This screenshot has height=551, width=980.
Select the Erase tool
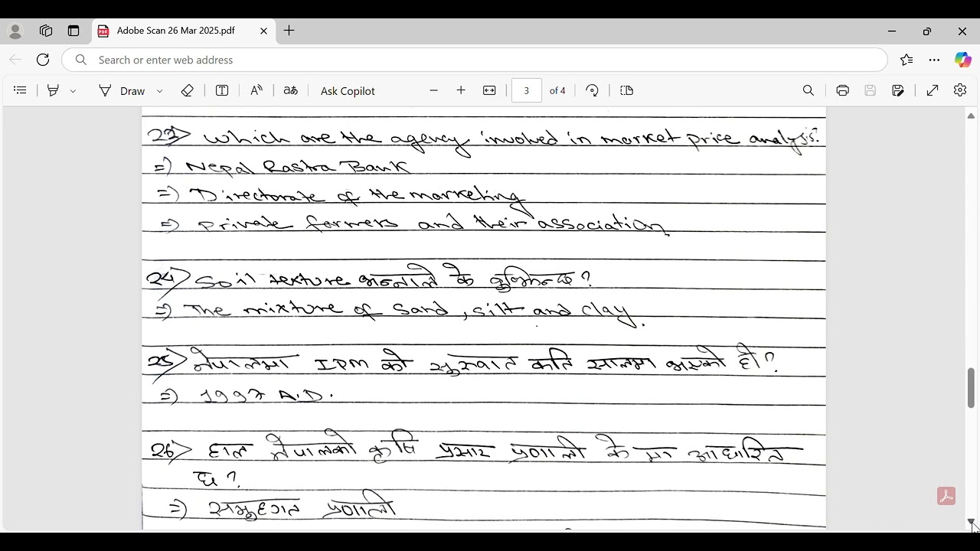(188, 90)
